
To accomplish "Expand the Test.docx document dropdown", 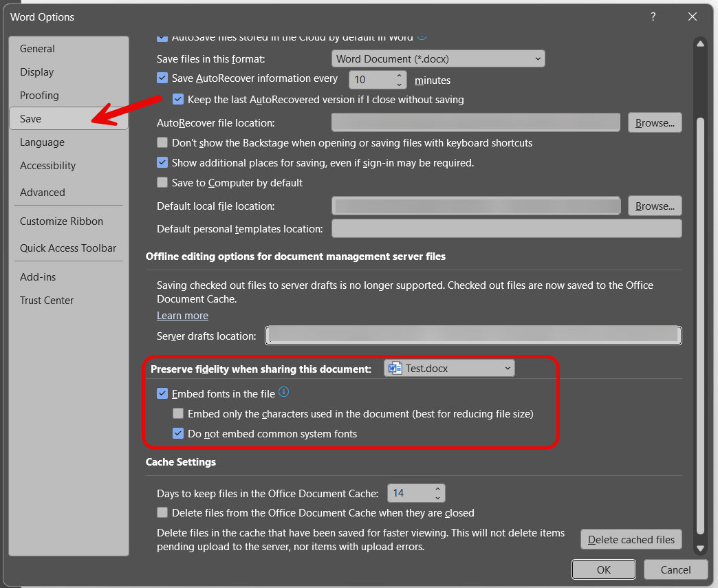I will click(x=449, y=369).
